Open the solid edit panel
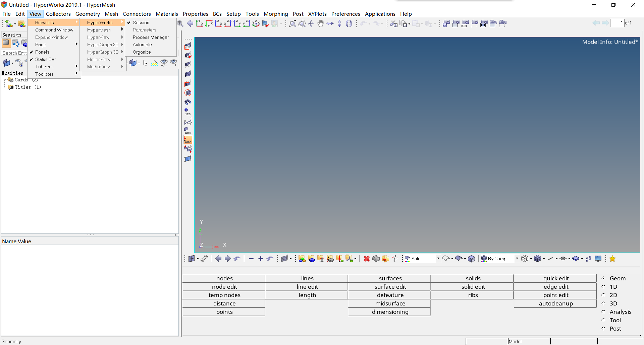 click(x=473, y=287)
